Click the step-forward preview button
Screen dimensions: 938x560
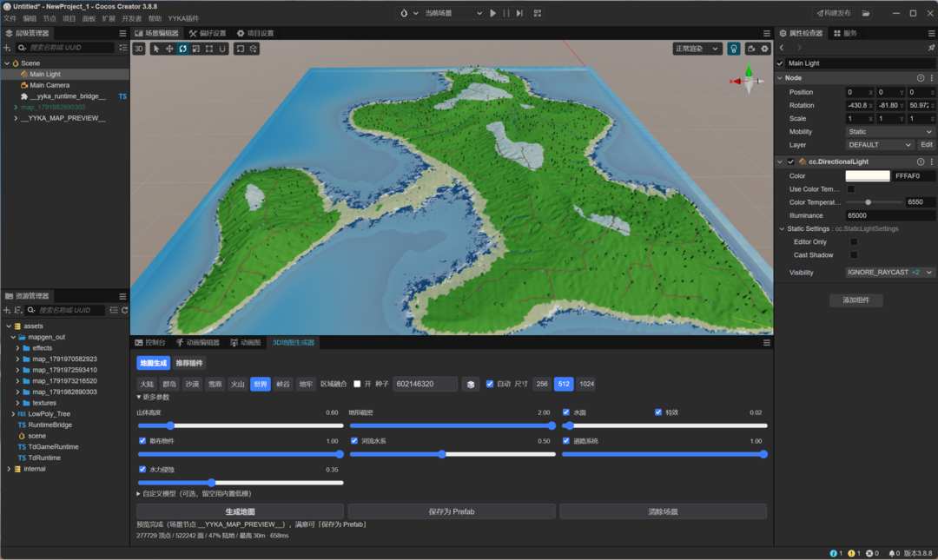(x=519, y=13)
